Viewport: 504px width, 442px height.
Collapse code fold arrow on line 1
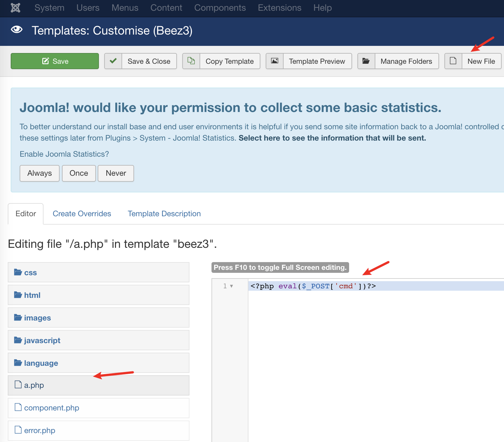231,286
